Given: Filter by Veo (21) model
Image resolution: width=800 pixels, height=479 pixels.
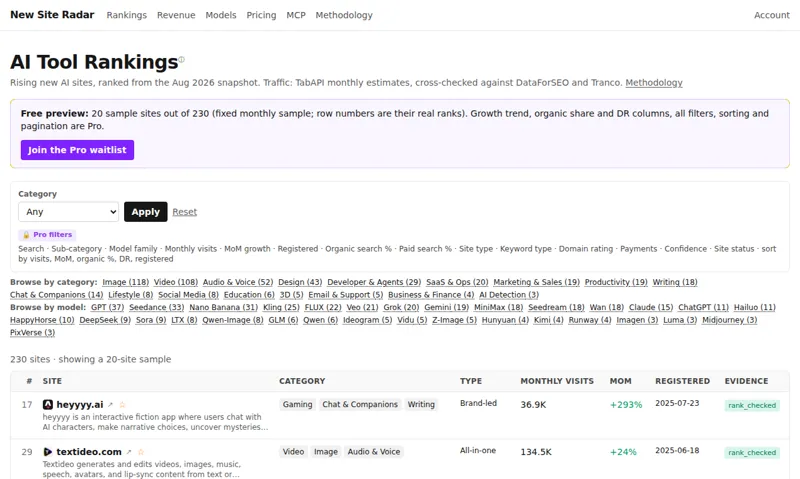Looking at the screenshot, I should pos(362,307).
